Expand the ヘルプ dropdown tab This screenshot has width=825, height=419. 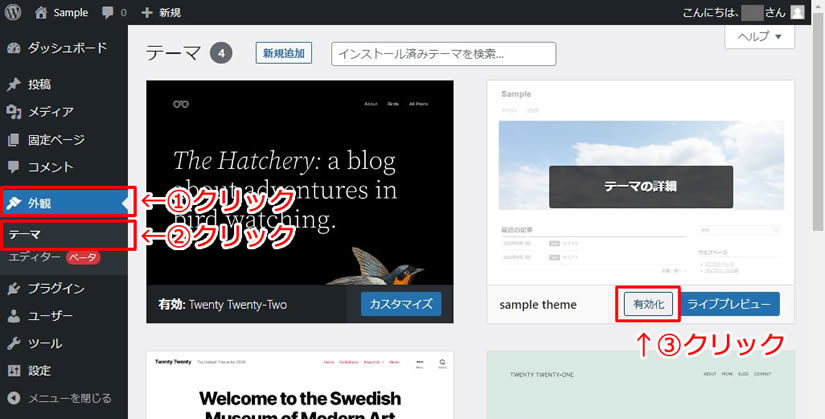pos(759,37)
